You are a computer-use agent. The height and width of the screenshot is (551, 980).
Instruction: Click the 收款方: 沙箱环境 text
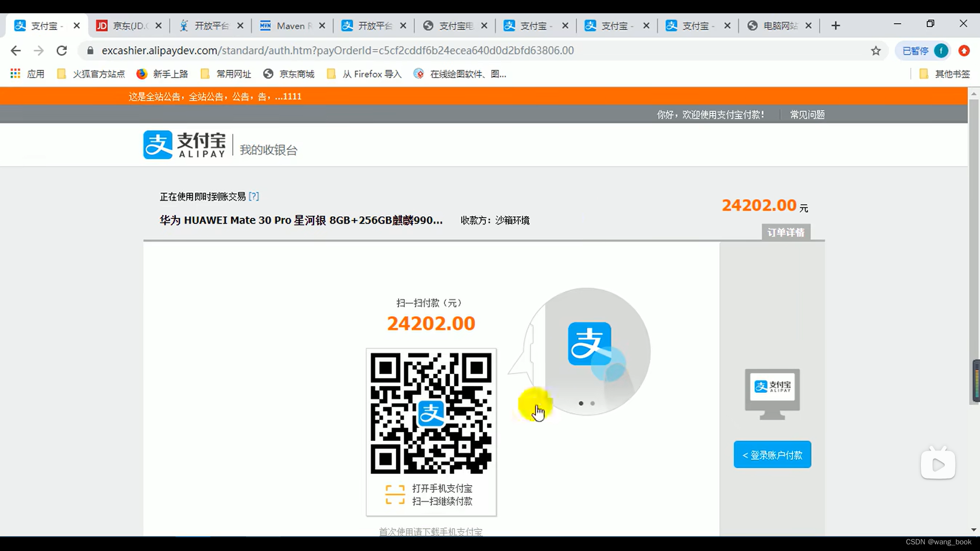[x=495, y=220]
